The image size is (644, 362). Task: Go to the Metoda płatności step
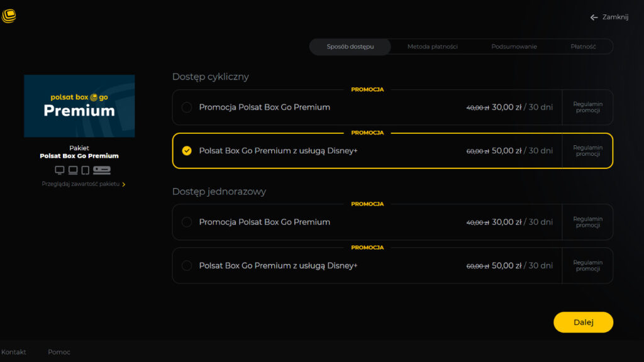tap(433, 47)
